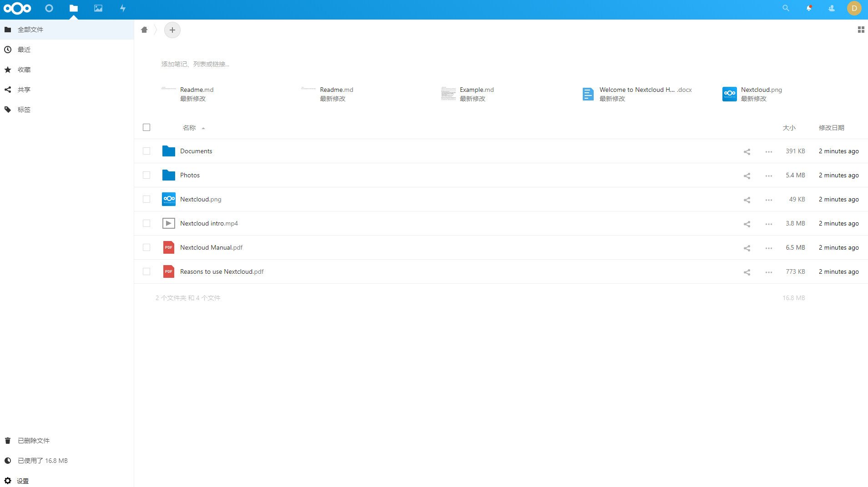Check the Nextcloud.png row checkbox
This screenshot has width=868, height=487.
(x=146, y=199)
